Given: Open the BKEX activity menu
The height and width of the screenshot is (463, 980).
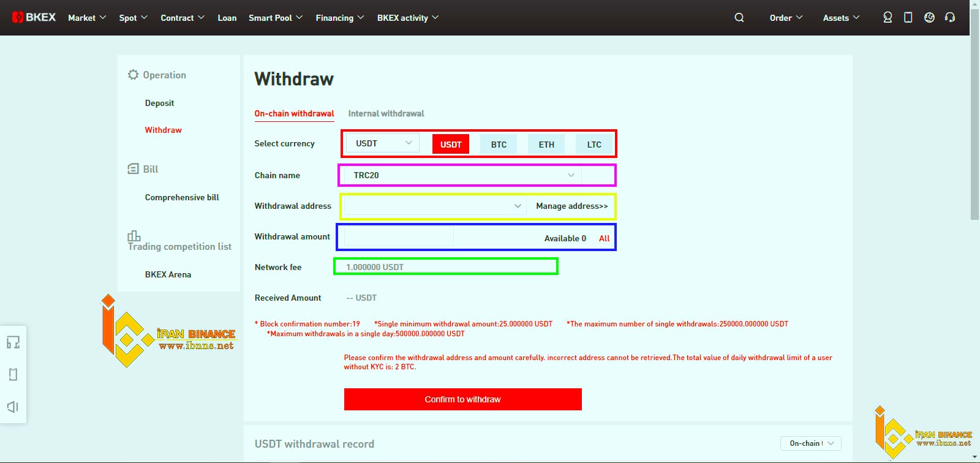Looking at the screenshot, I should (x=408, y=18).
